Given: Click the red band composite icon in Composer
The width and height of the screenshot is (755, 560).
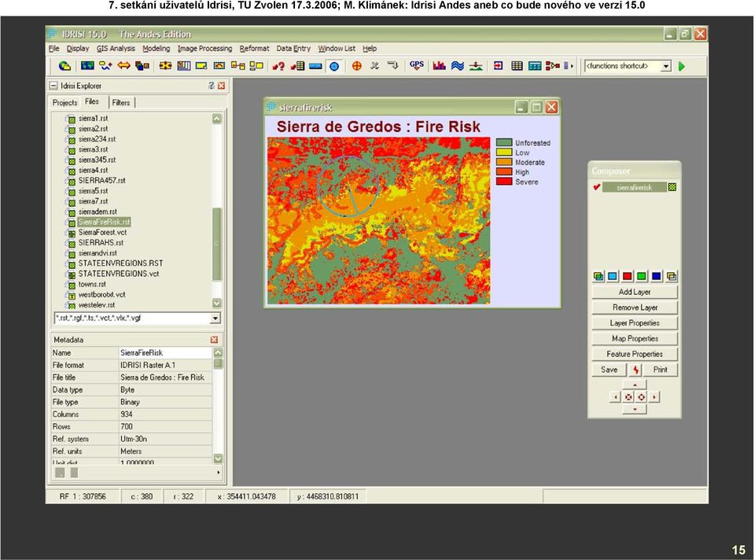Looking at the screenshot, I should (627, 276).
